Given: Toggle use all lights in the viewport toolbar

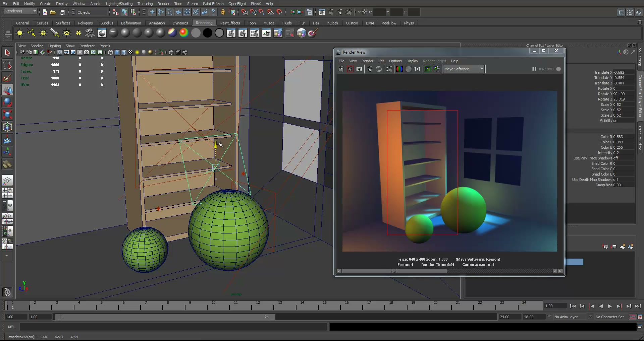Looking at the screenshot, I should (x=137, y=52).
